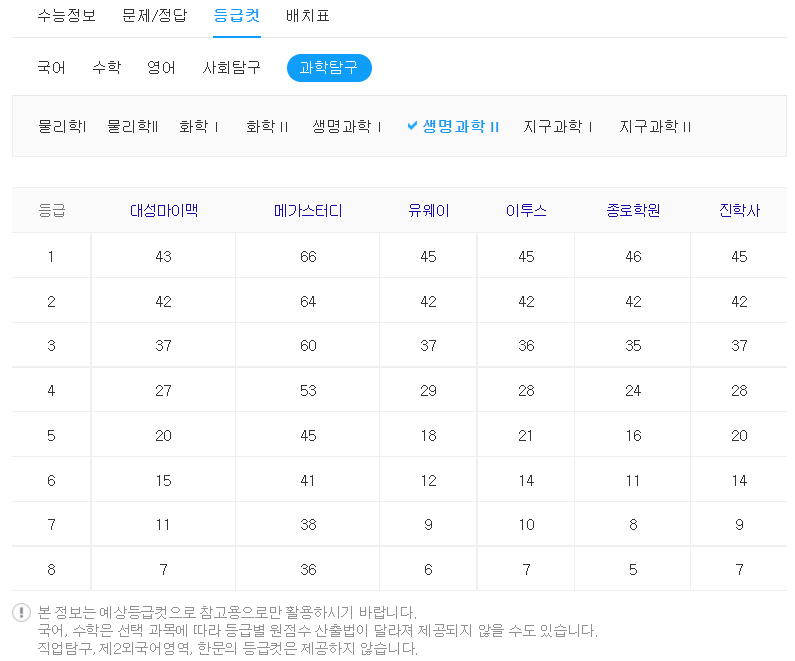Open the 수능정보 tab
The height and width of the screenshot is (661, 795).
(x=66, y=16)
